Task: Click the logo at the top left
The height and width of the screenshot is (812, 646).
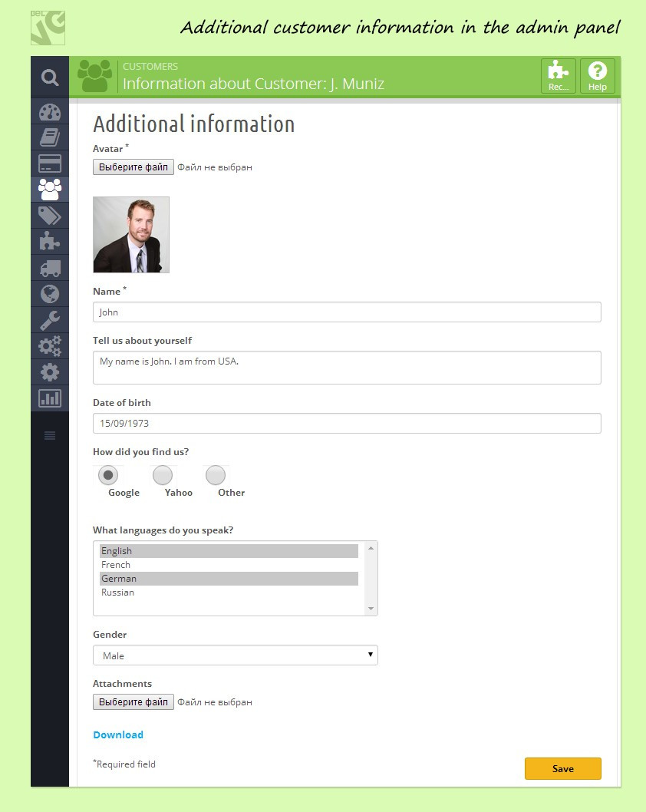Action: tap(48, 28)
